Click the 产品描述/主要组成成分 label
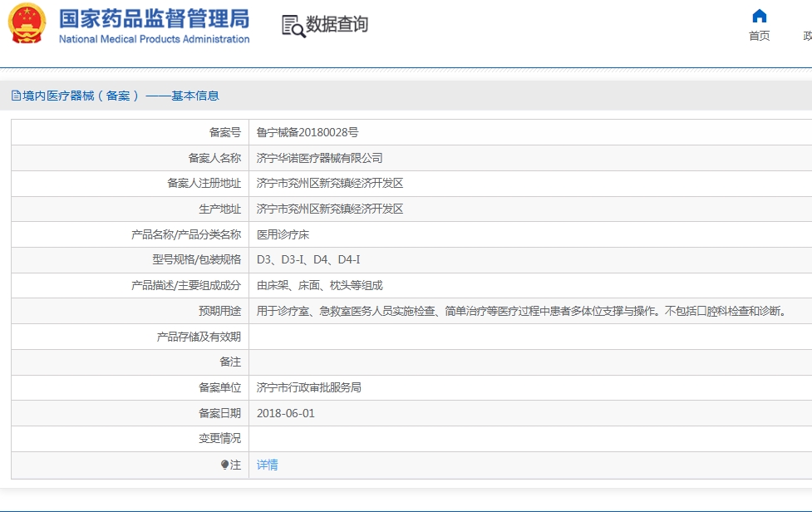 tap(186, 286)
